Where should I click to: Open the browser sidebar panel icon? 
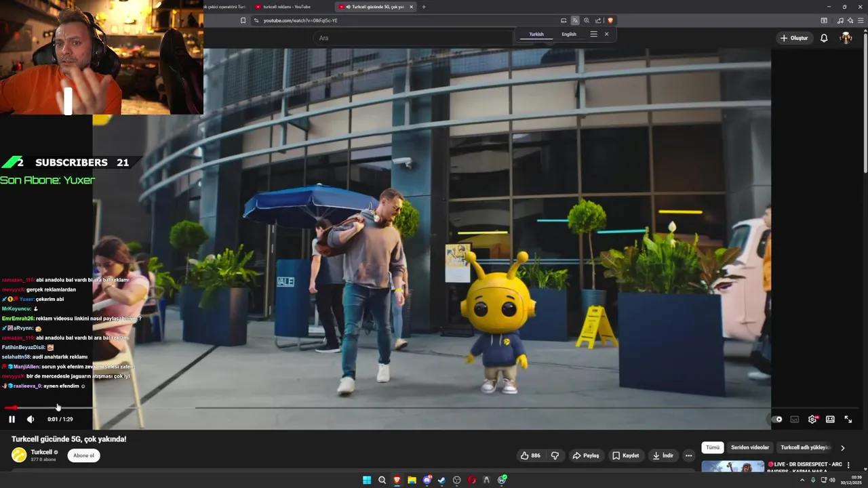[824, 20]
